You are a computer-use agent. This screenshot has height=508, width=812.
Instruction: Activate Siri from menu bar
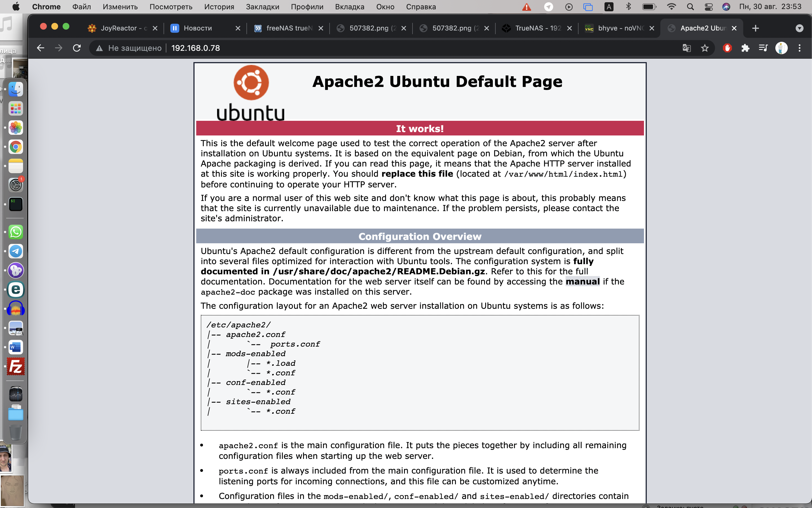[x=726, y=7]
